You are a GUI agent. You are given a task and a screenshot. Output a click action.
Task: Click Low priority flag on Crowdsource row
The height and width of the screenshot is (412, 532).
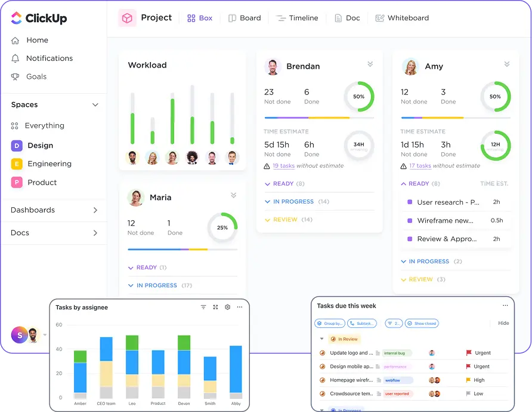tap(468, 393)
